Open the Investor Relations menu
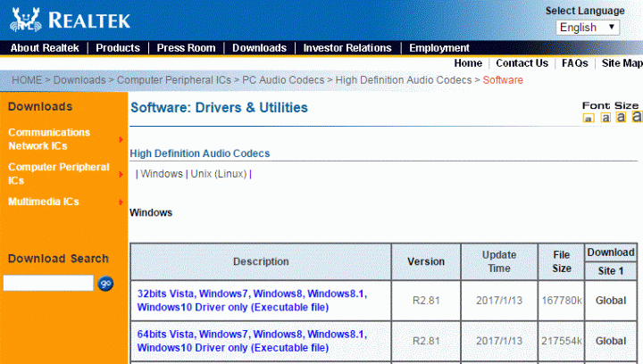The height and width of the screenshot is (364, 643). pyautogui.click(x=347, y=48)
